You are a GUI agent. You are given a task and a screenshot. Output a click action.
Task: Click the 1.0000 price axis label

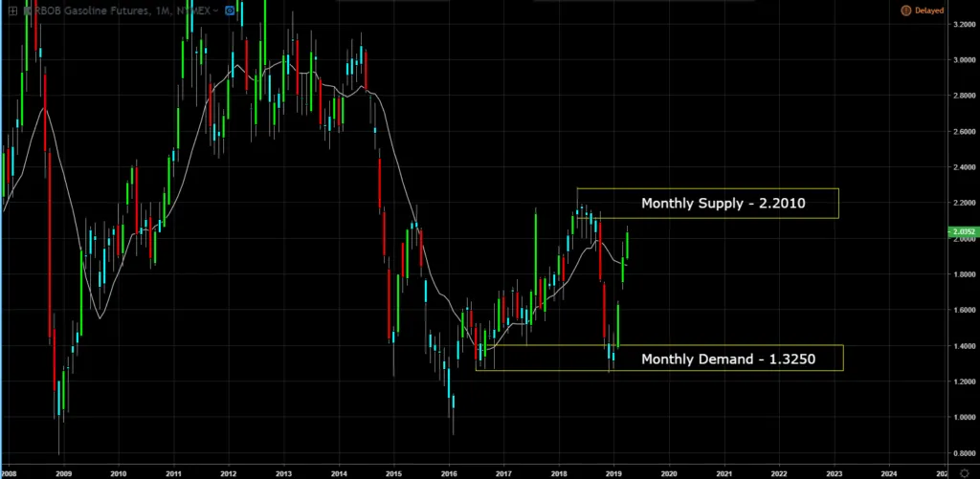coord(963,417)
